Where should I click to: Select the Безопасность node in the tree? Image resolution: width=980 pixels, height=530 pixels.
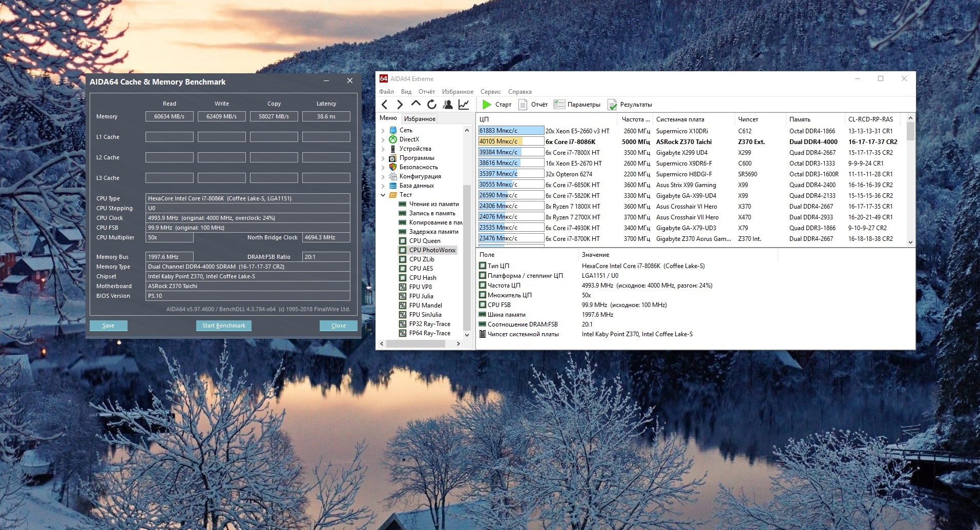(x=419, y=167)
